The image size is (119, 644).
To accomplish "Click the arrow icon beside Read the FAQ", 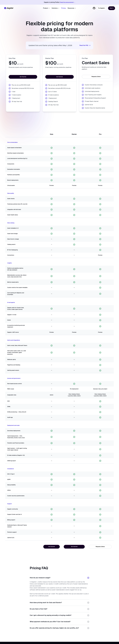I will coord(90,45).
